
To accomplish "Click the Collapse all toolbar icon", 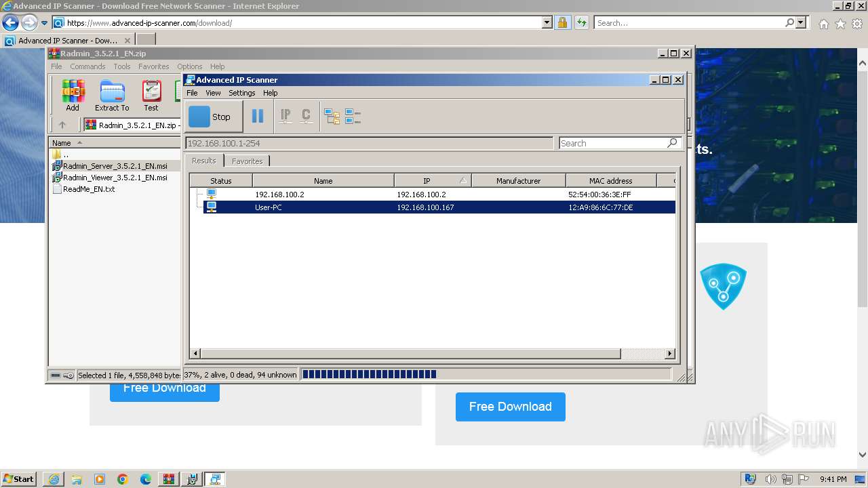I will point(353,117).
